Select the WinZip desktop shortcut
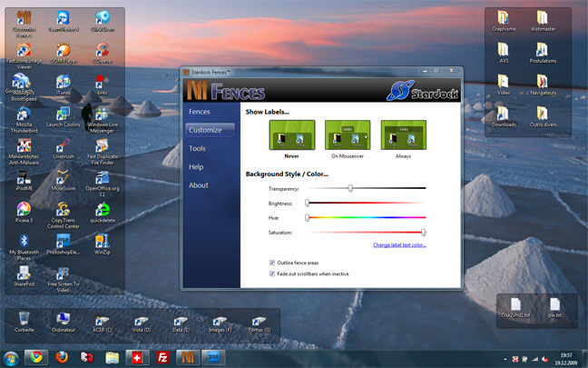Screen dimensions: 588x368 point(103,244)
